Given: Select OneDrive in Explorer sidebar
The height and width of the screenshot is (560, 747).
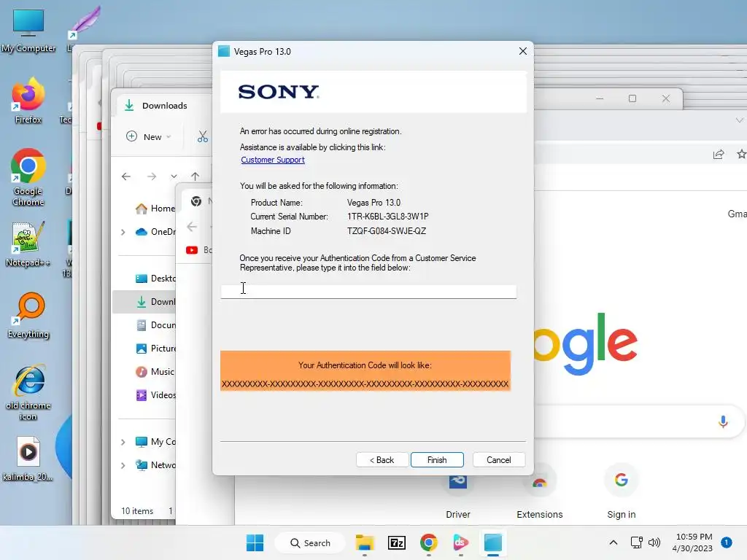Looking at the screenshot, I should [155, 232].
